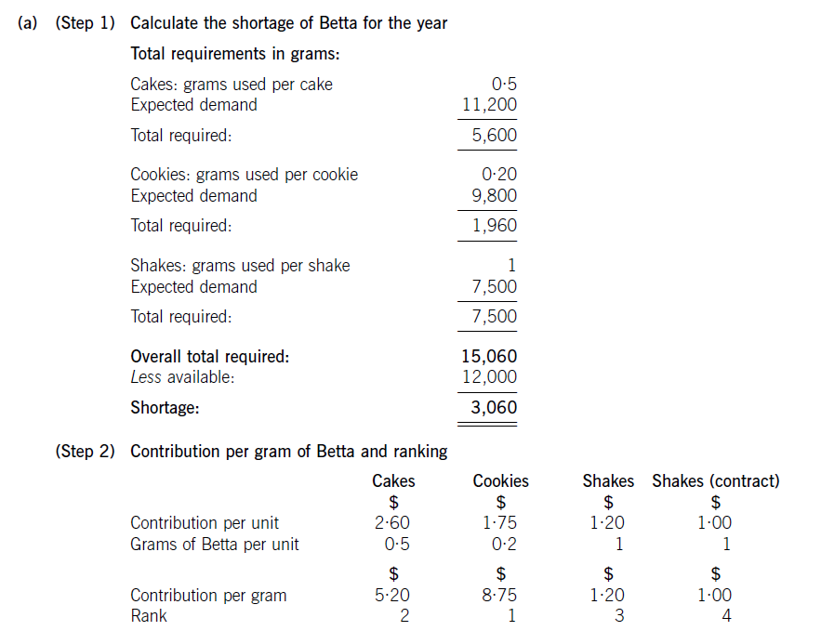Screen dimensions: 821x644
Task: Click the "Contribution per unit" row label
Action: pos(205,523)
